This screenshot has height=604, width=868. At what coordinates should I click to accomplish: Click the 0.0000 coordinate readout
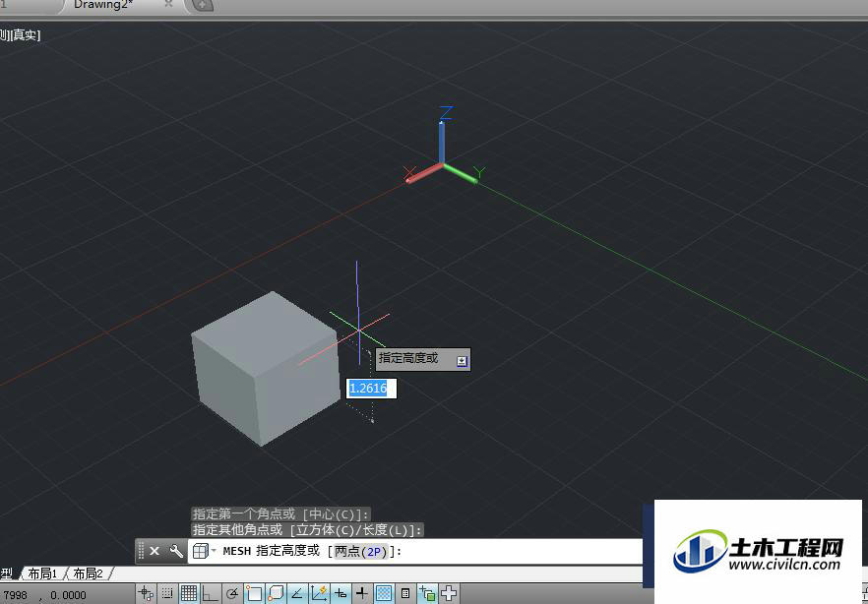[x=68, y=595]
